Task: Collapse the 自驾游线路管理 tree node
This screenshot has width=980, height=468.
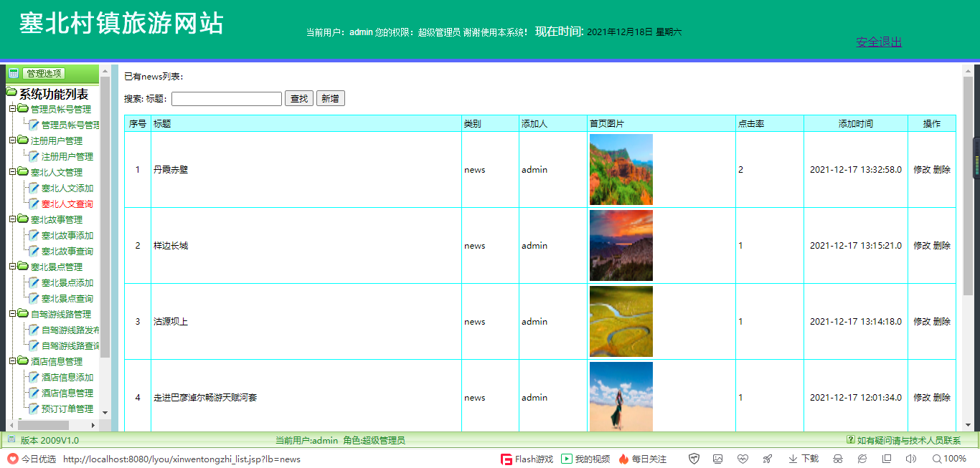Action: [12, 314]
